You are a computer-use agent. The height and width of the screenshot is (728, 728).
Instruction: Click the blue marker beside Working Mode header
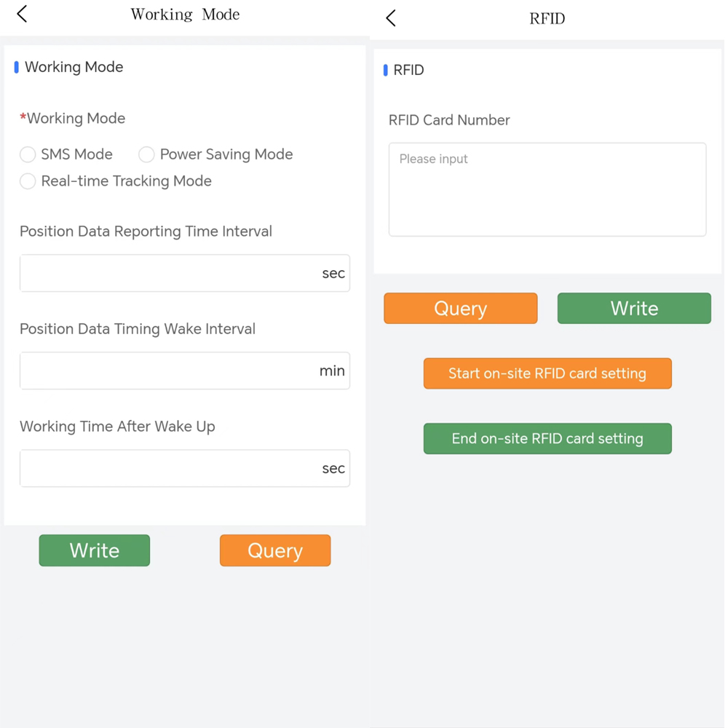tap(16, 67)
